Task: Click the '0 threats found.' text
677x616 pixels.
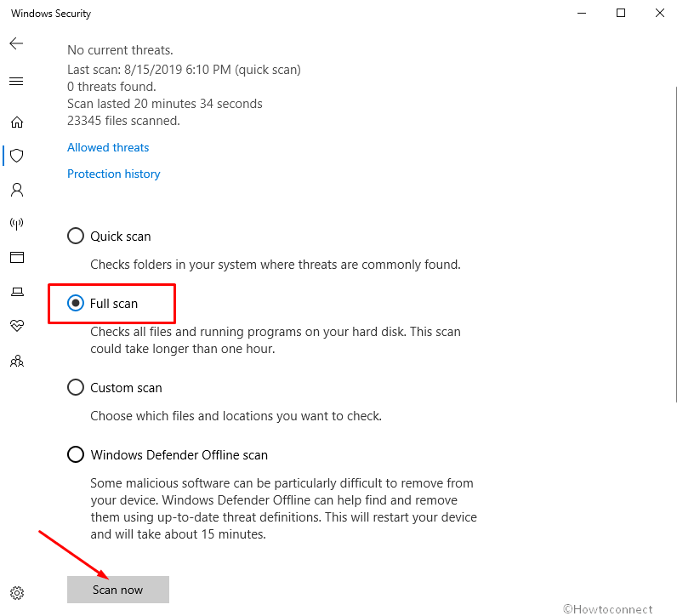Action: point(111,87)
